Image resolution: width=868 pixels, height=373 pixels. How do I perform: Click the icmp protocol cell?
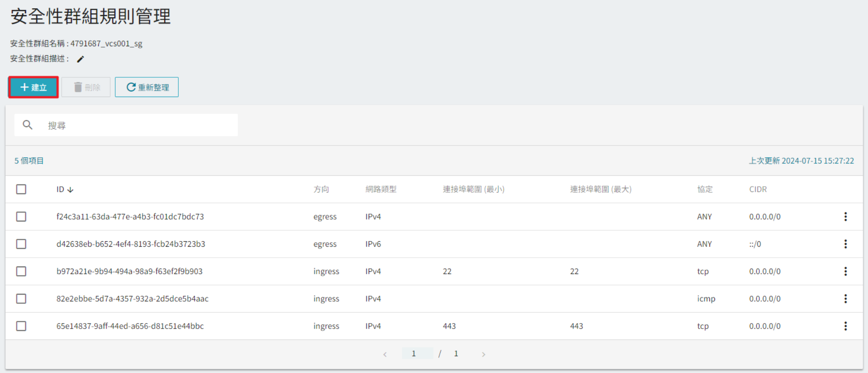click(x=706, y=299)
